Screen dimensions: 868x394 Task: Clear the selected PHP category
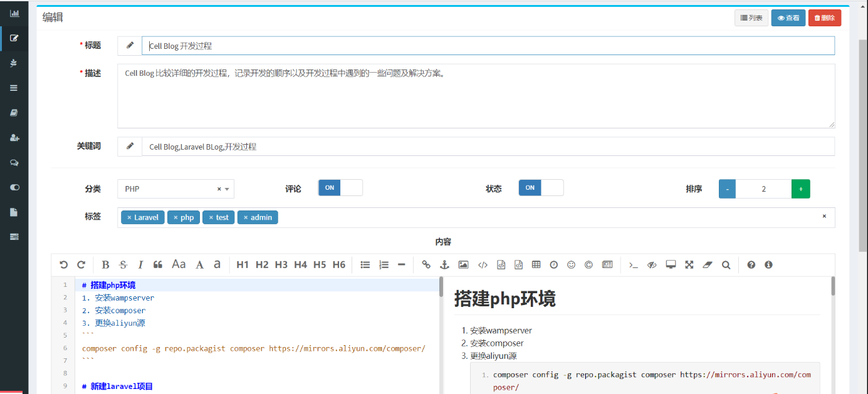pos(219,189)
